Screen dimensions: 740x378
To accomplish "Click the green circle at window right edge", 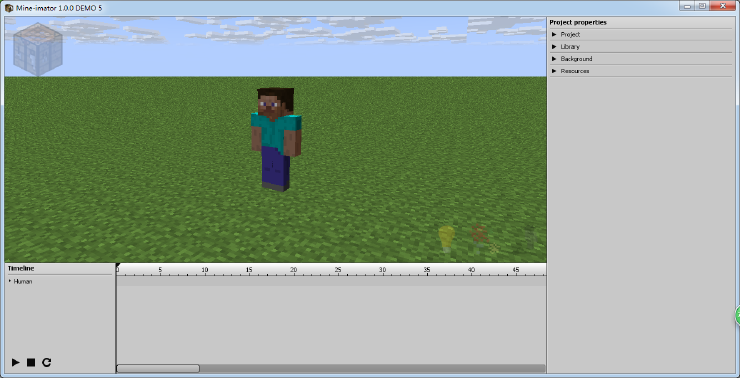I will tap(737, 316).
